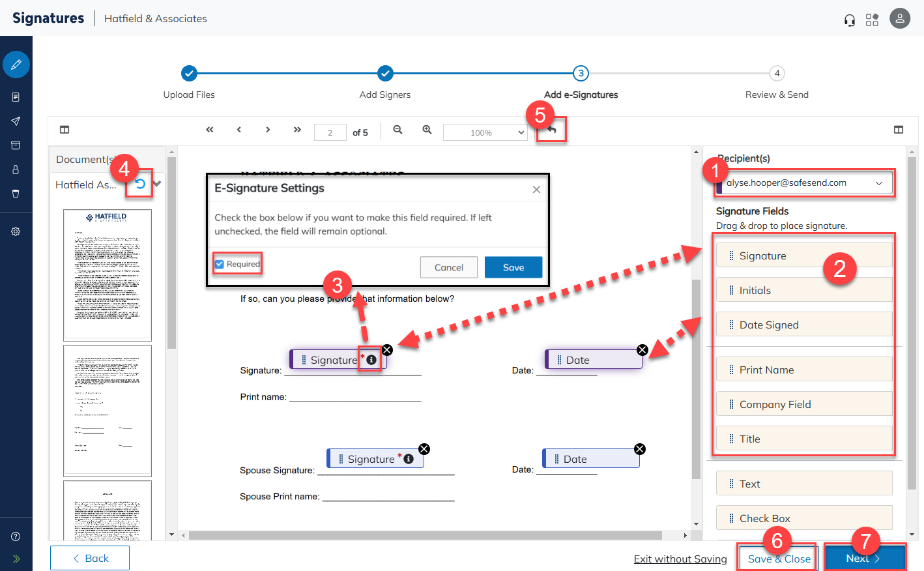Image resolution: width=924 pixels, height=571 pixels.
Task: Click the help question mark icon
Action: (16, 536)
